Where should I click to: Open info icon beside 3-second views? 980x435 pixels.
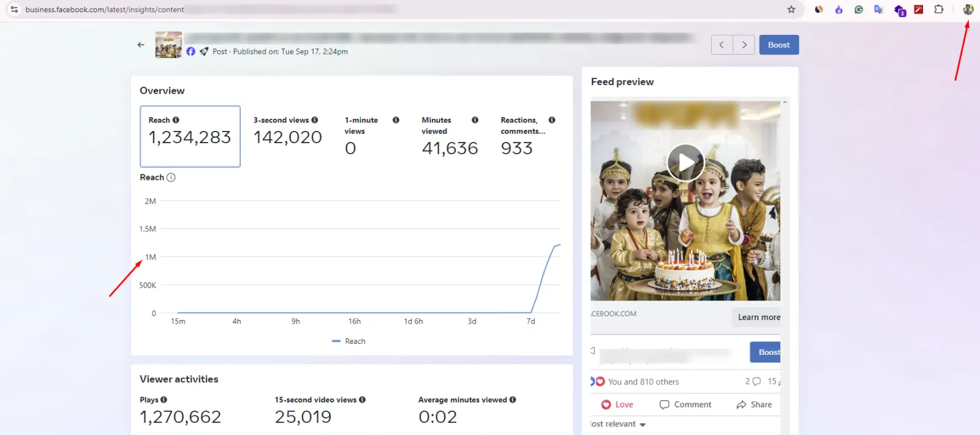coord(315,120)
